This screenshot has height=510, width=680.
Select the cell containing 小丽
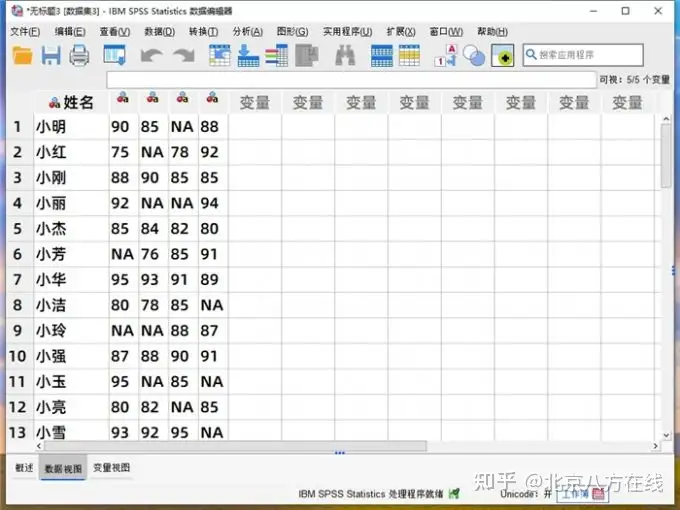72,203
